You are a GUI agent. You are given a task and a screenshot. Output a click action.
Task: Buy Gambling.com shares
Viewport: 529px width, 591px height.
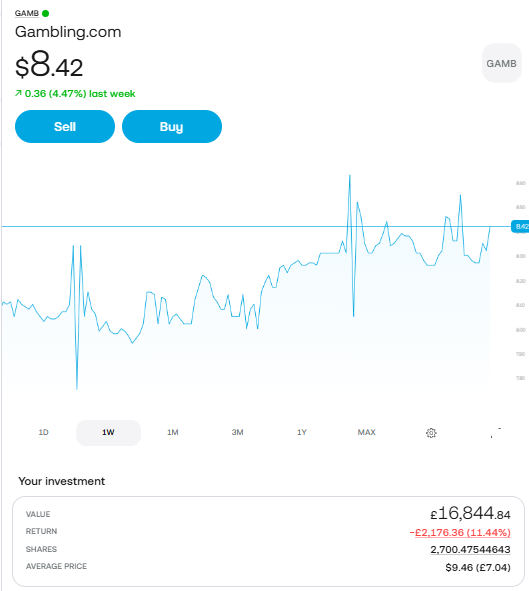point(172,127)
